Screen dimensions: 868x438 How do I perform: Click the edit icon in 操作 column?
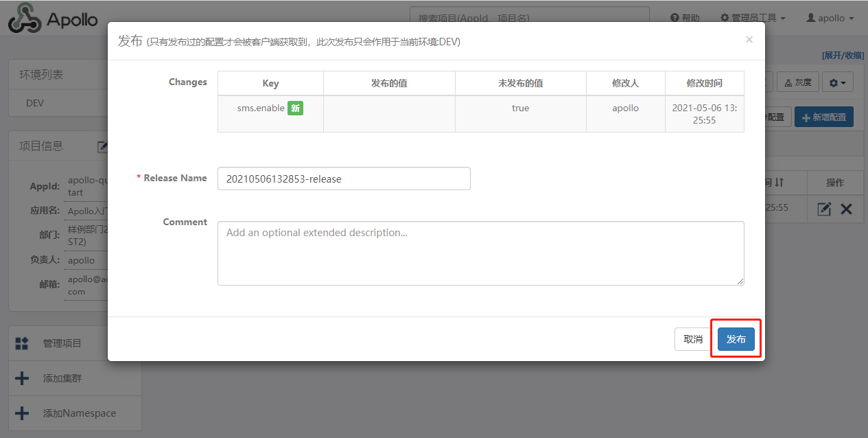coord(824,209)
